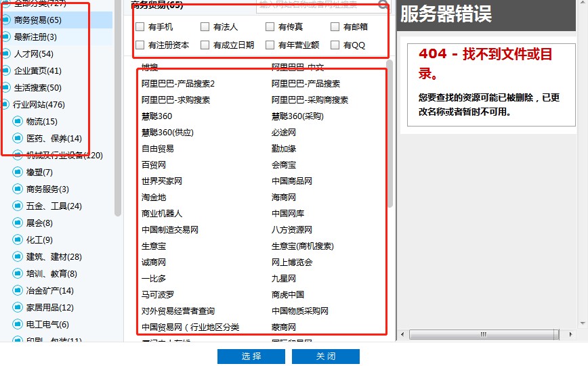Viewport: 588px width, 366px height.
Task: Check the 有注册资本 option
Action: 140,45
